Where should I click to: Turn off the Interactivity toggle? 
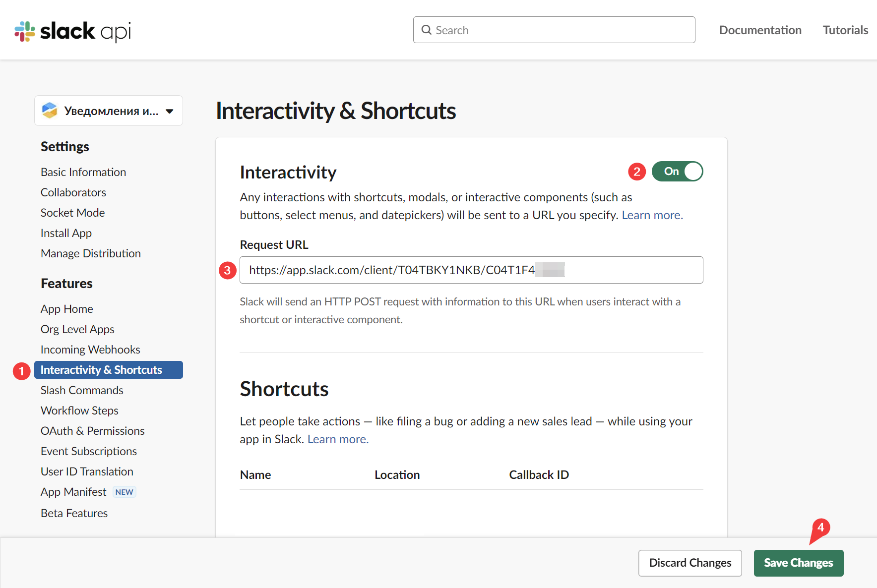(677, 172)
